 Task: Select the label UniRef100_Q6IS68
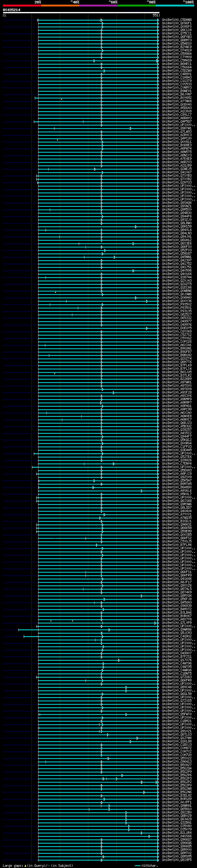click(176, 501)
